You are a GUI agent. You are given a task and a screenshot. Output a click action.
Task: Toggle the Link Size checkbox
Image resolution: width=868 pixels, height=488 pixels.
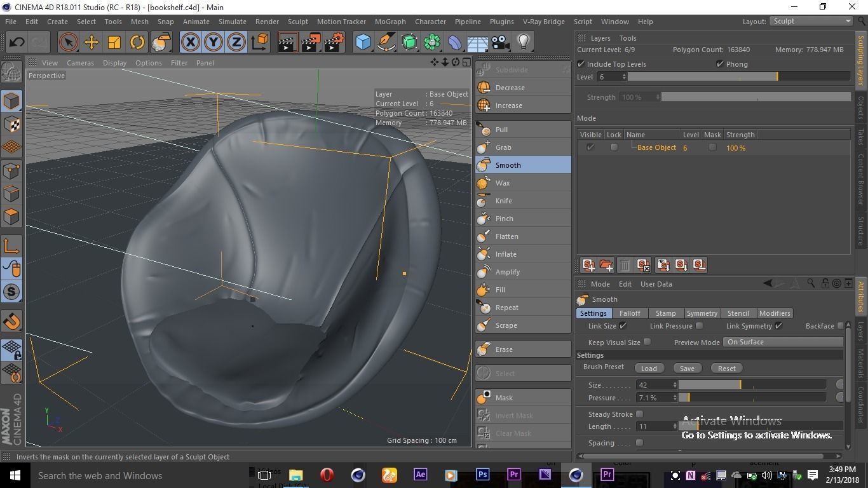point(623,326)
